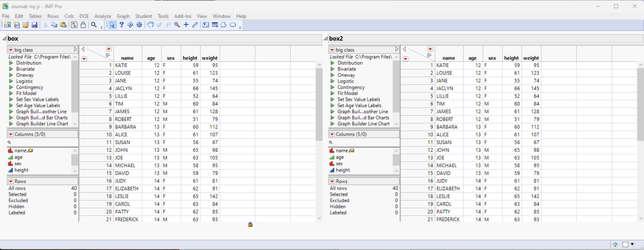644x250 pixels.
Task: Open the Tables menu
Action: point(35,16)
